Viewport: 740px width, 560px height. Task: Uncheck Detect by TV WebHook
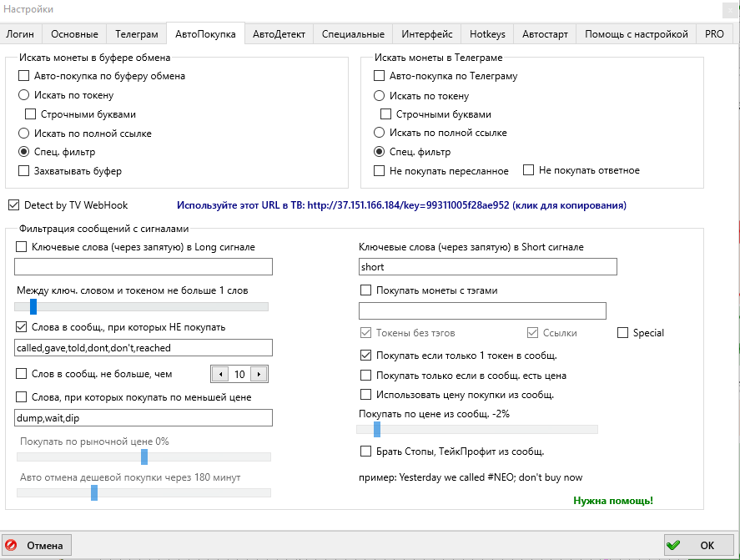pos(13,204)
